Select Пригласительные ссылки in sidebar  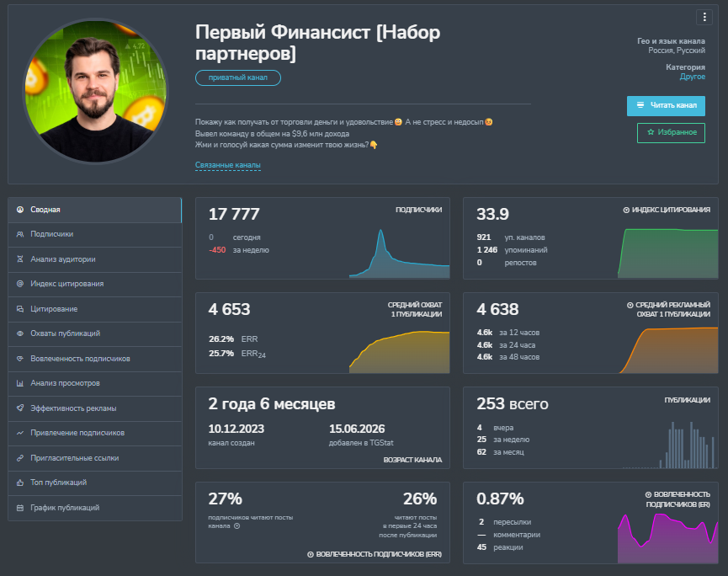pos(95,458)
